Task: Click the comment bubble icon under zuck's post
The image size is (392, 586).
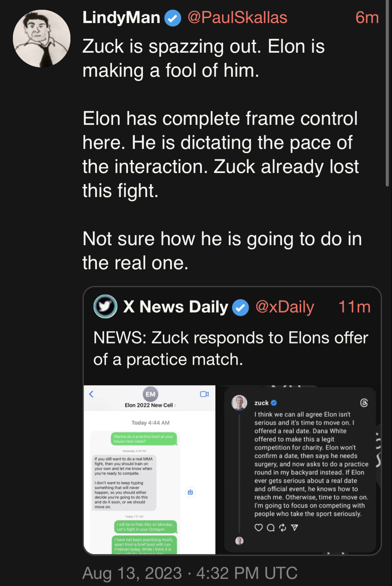Action: point(270,527)
